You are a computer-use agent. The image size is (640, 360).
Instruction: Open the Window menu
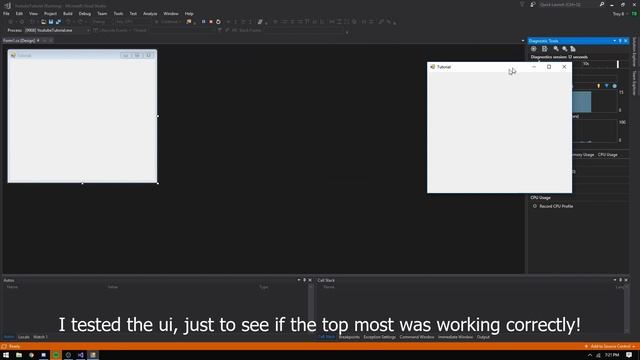tap(171, 13)
